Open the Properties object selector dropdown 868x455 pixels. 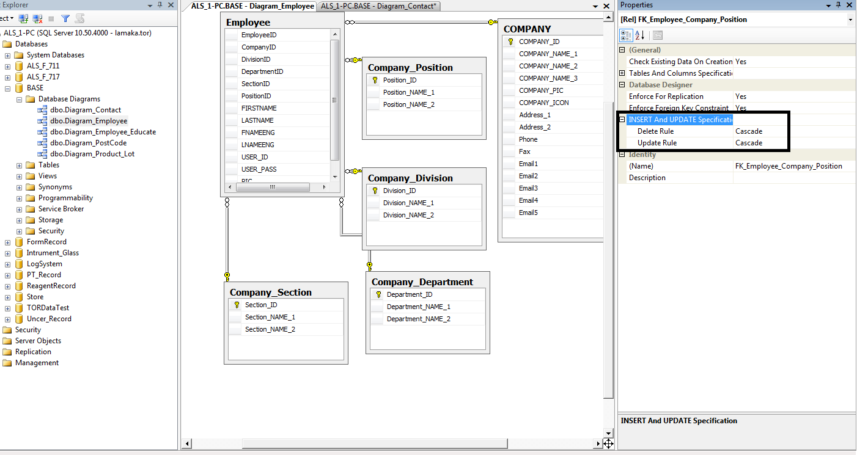click(851, 20)
